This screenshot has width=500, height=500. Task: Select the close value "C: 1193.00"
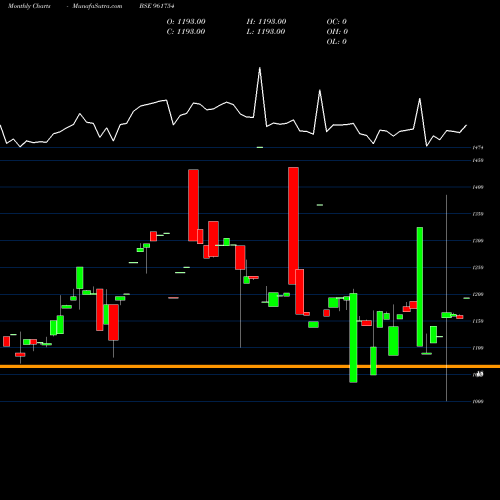[186, 32]
